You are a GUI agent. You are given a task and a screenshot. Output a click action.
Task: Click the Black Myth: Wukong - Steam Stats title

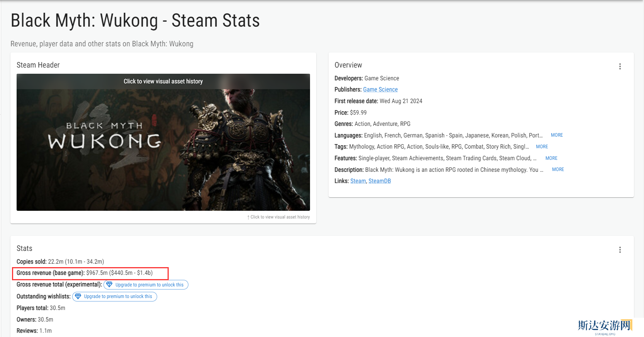[x=135, y=20]
